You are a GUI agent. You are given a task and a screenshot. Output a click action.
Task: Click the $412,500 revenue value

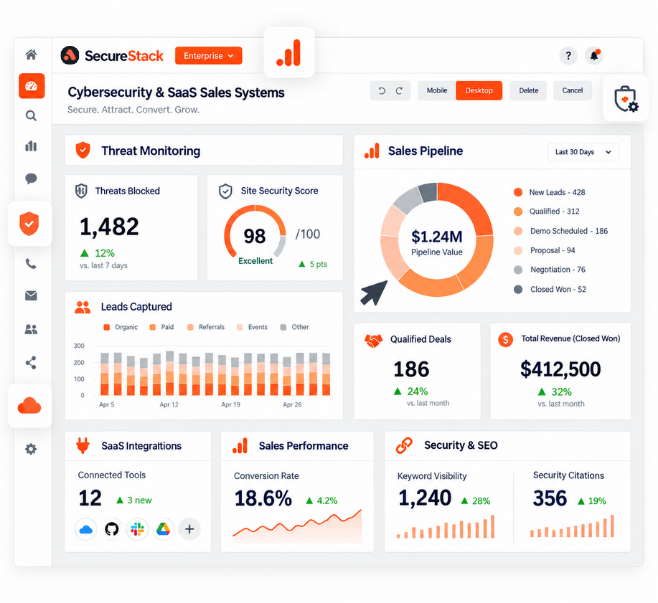pyautogui.click(x=561, y=369)
